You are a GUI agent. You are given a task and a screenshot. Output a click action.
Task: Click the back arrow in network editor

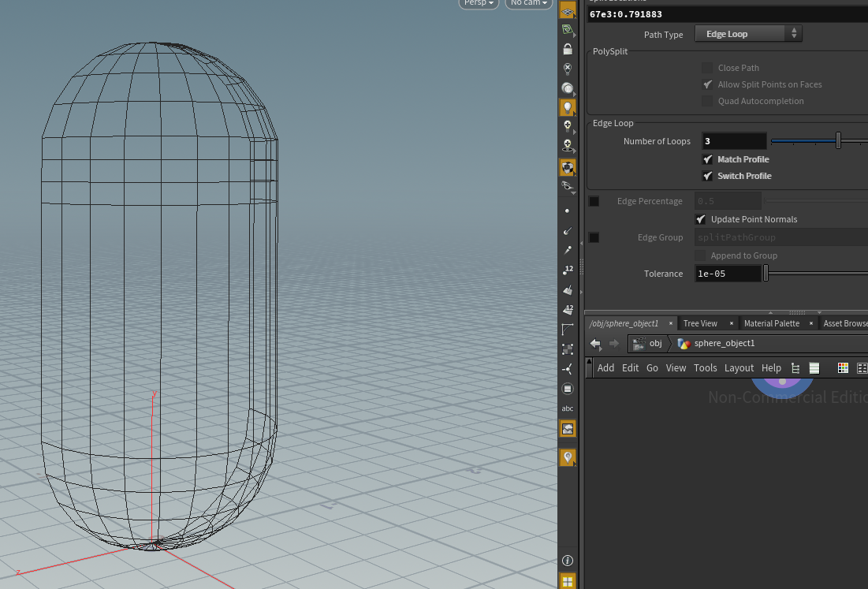coord(596,344)
